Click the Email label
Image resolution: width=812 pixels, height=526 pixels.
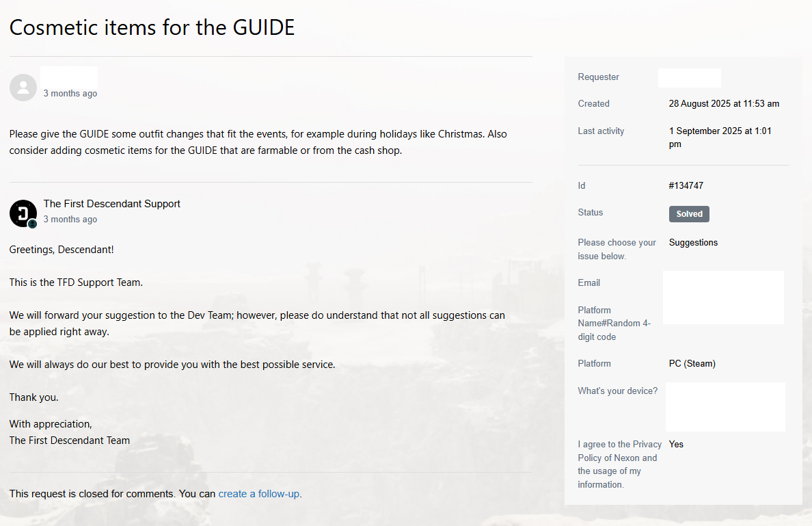(588, 283)
